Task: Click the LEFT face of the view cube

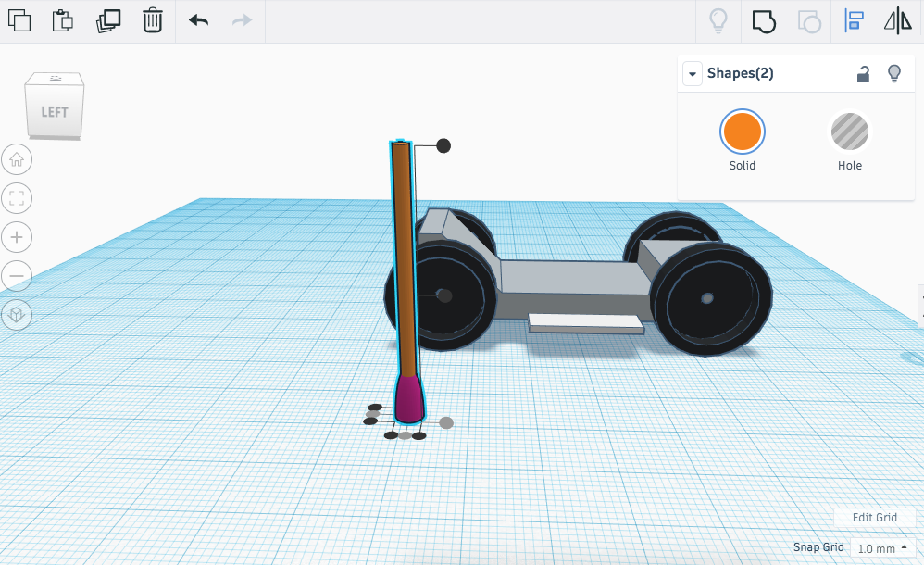Action: 55,111
